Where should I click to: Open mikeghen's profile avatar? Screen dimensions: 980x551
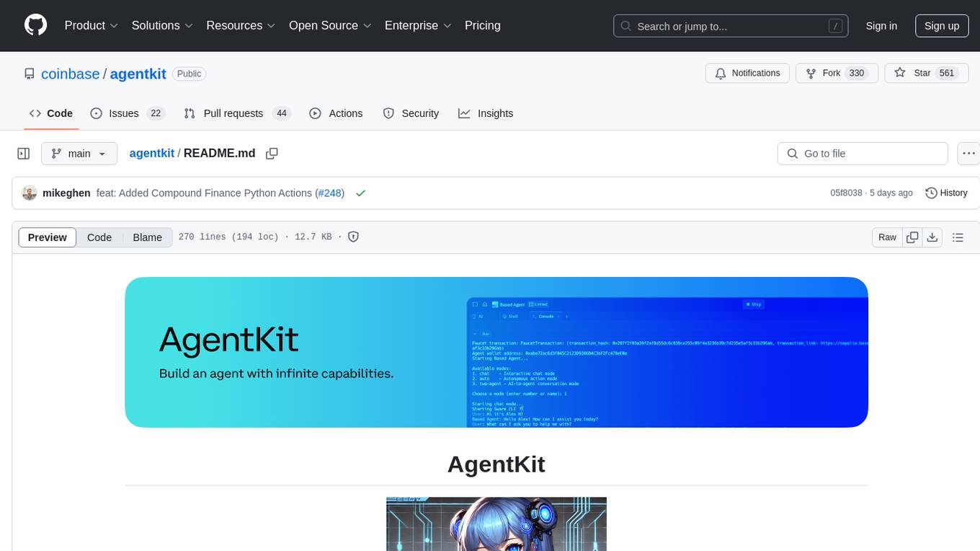[x=30, y=193]
